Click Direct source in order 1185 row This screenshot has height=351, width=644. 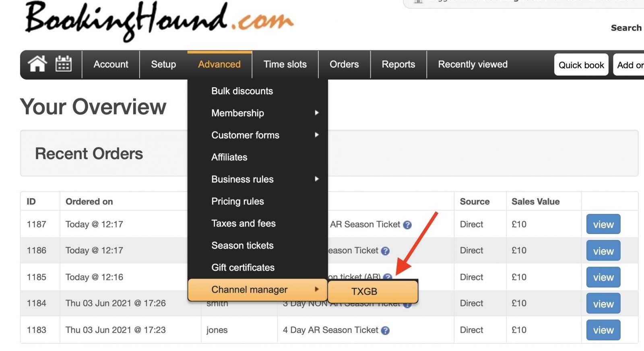coord(471,277)
